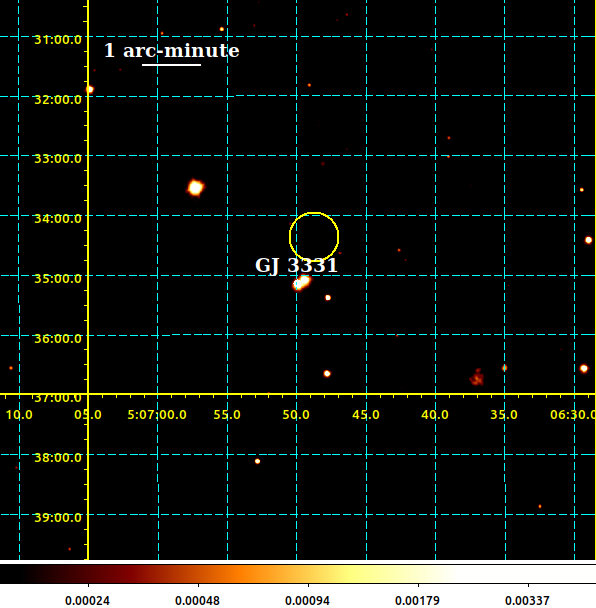Click the colorbar at value 0.00024

[x=88, y=575]
